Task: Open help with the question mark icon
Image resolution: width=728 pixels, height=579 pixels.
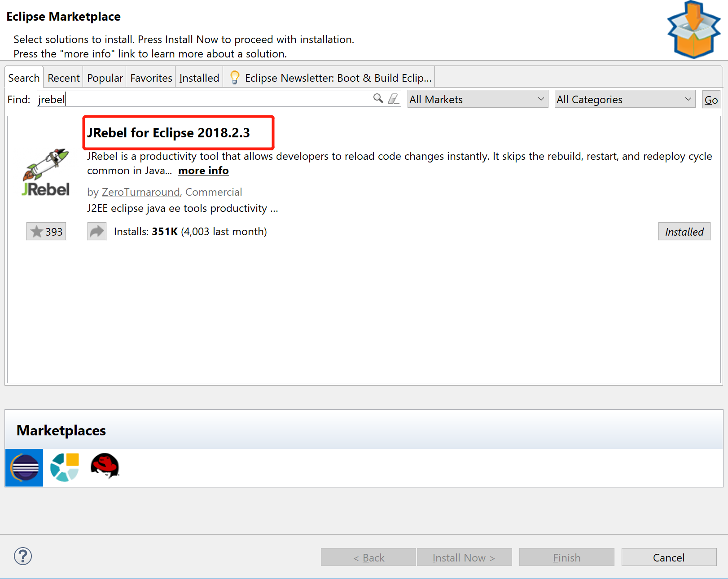Action: point(23,556)
